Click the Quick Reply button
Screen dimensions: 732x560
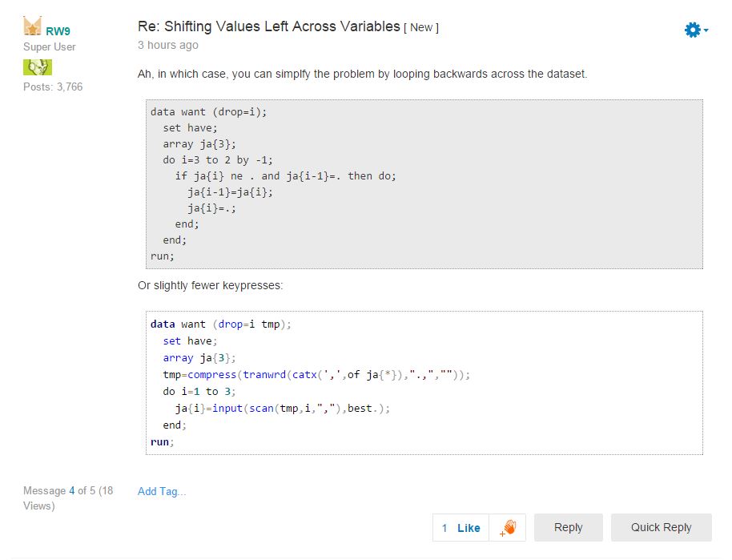coord(661,527)
